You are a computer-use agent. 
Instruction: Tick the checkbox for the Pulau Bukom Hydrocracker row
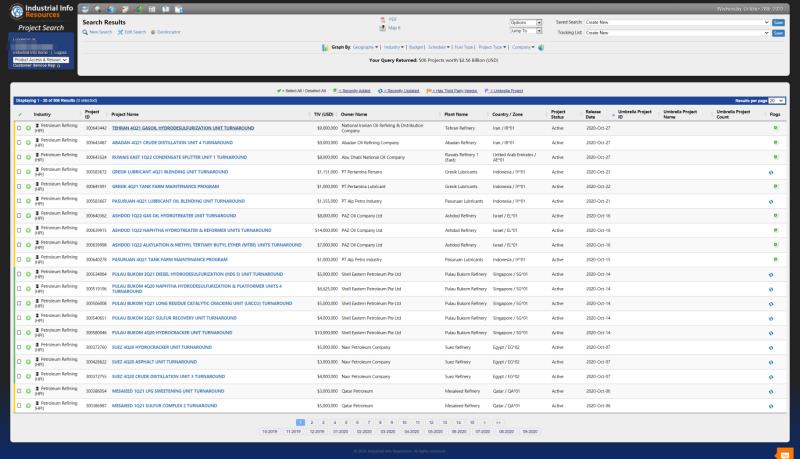19,333
